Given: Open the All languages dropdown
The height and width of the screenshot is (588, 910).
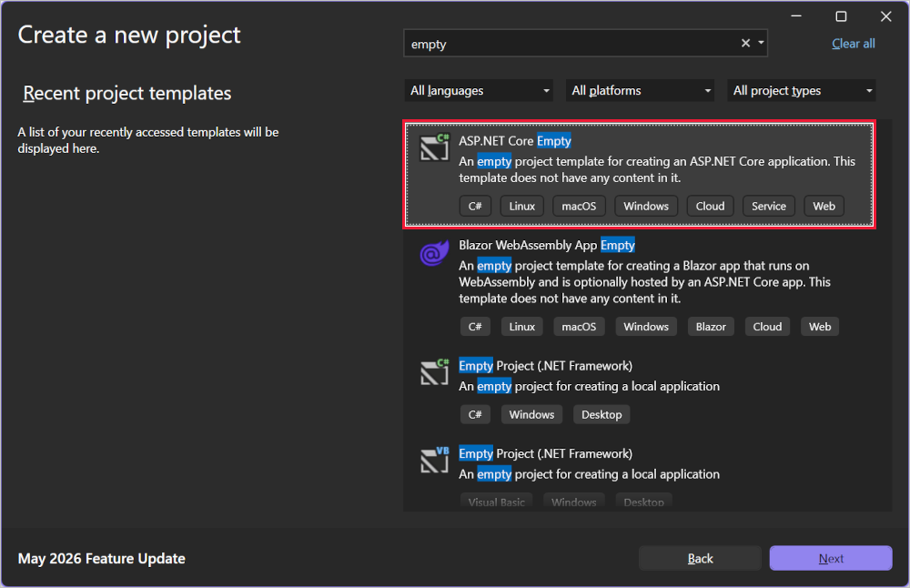Looking at the screenshot, I should [479, 90].
